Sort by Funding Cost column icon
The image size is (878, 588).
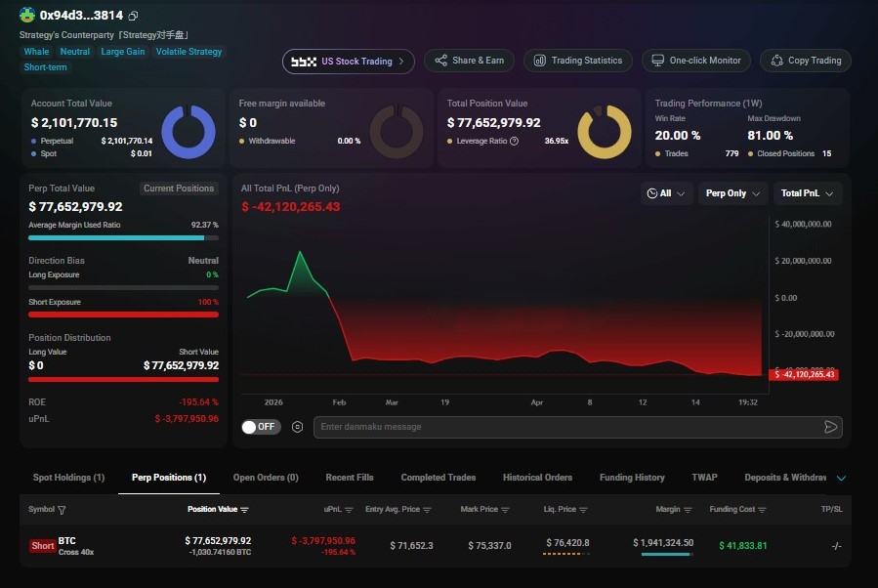tap(761, 510)
